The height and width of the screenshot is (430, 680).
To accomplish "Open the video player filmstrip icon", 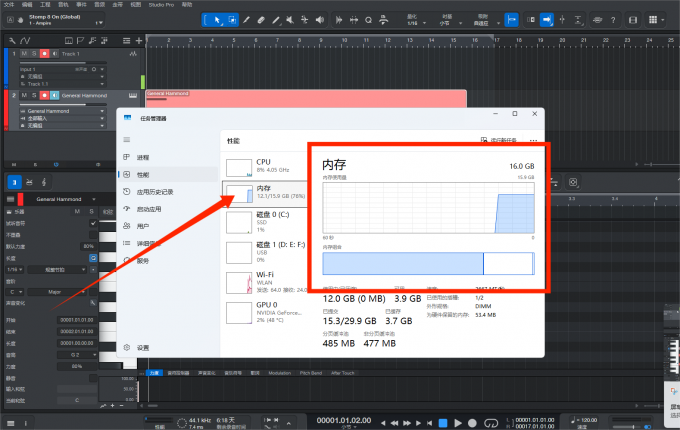I will point(633,20).
